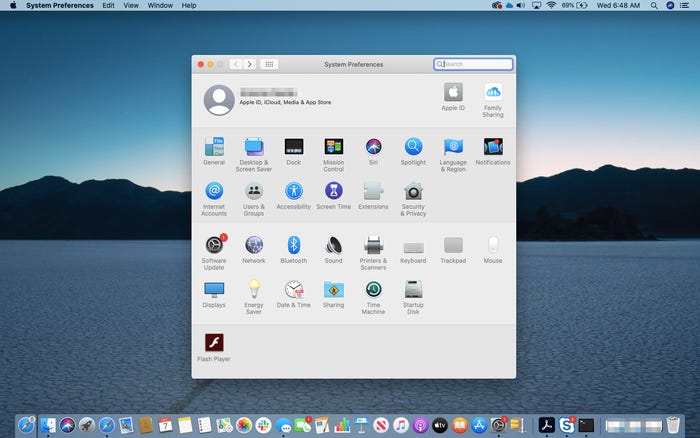Go forward with the toolbar arrow
The image size is (700, 438).
pos(250,64)
